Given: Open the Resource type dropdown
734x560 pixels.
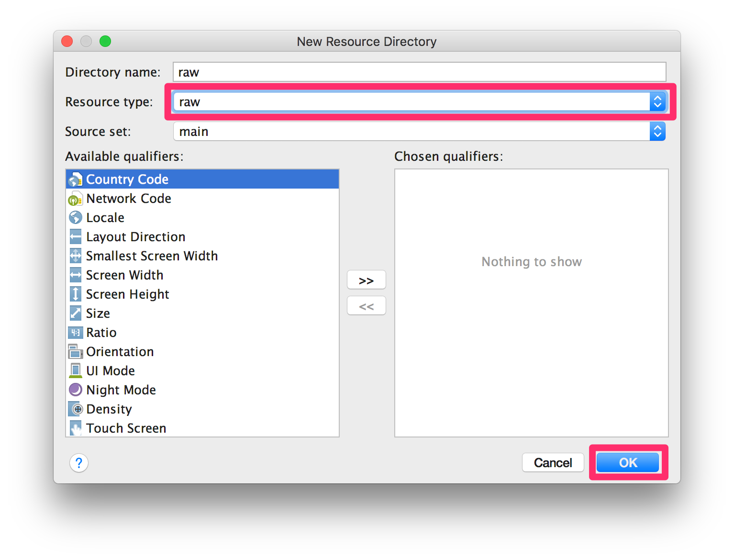Looking at the screenshot, I should click(x=419, y=101).
